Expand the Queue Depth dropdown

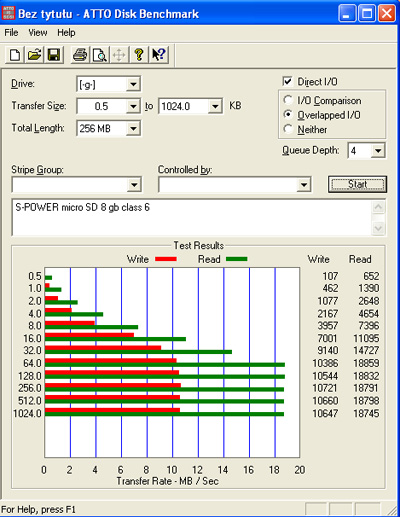[x=378, y=151]
